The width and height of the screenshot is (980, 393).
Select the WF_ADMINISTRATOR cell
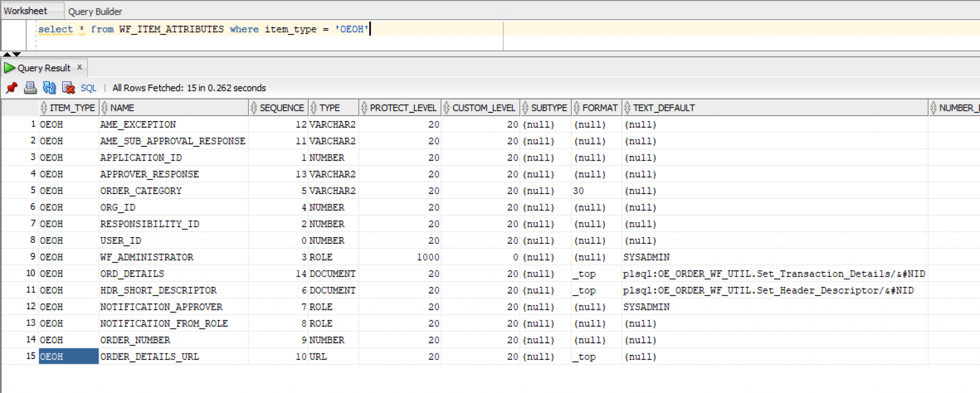[x=174, y=257]
